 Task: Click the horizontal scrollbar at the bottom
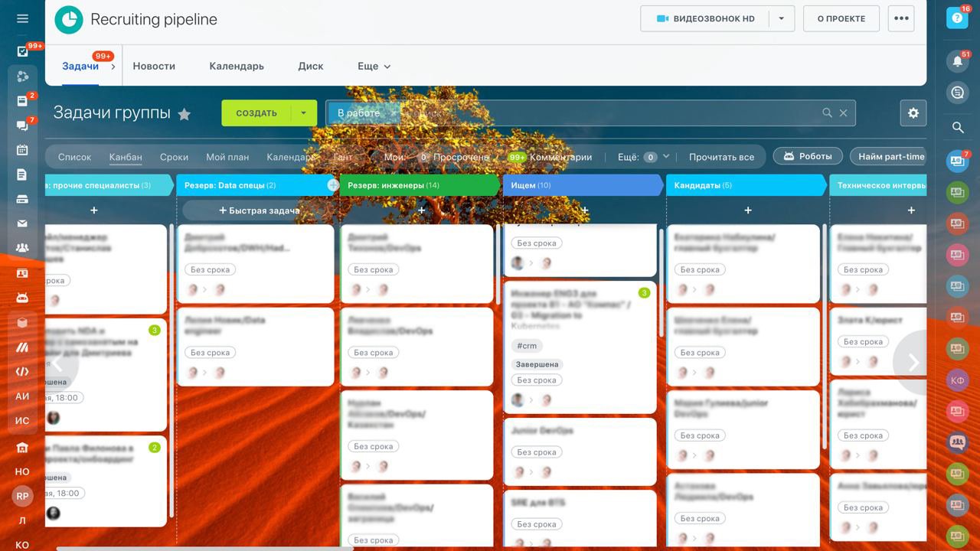point(204,548)
